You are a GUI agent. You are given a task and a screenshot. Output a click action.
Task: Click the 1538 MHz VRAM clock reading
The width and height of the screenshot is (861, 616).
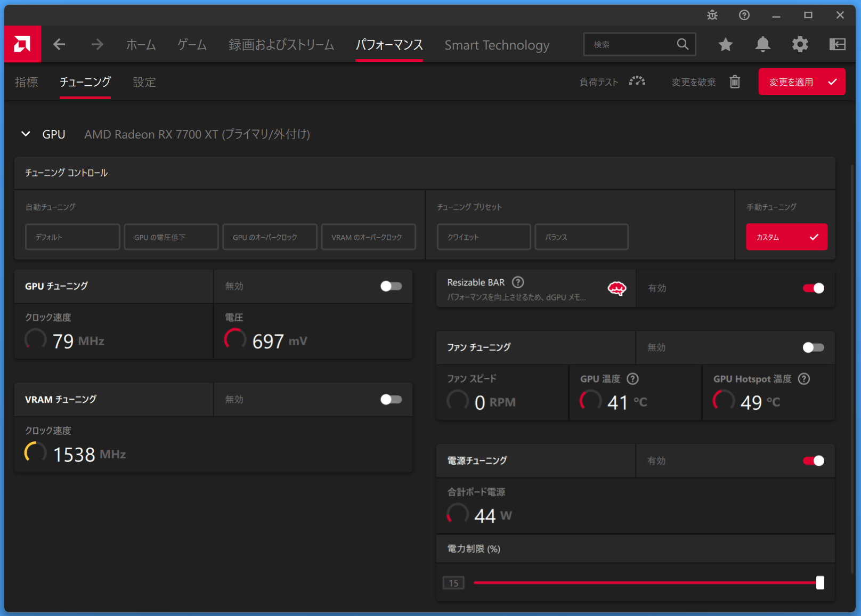(x=90, y=455)
